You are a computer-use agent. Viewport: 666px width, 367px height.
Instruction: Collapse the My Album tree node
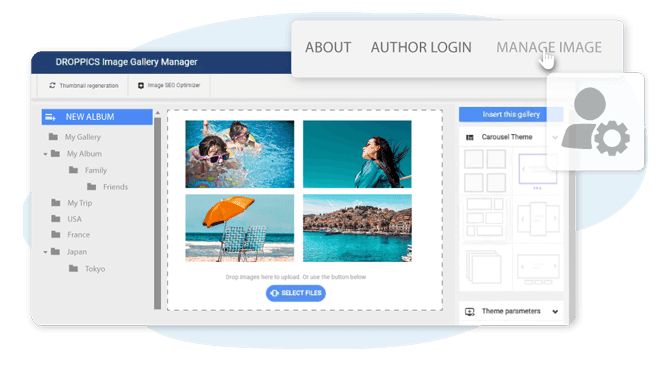point(45,154)
